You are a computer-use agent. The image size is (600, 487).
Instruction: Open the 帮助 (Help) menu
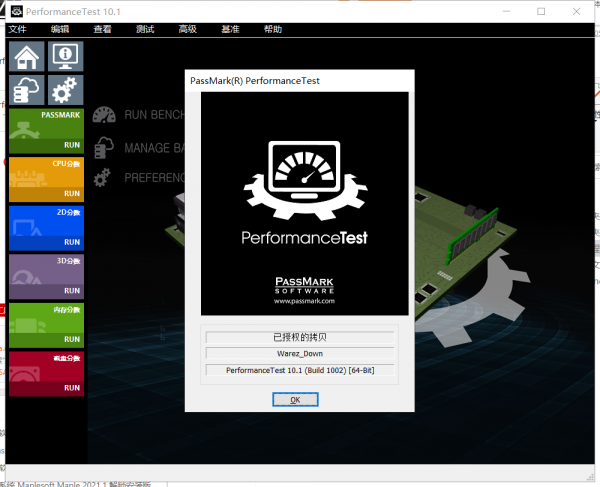(273, 29)
